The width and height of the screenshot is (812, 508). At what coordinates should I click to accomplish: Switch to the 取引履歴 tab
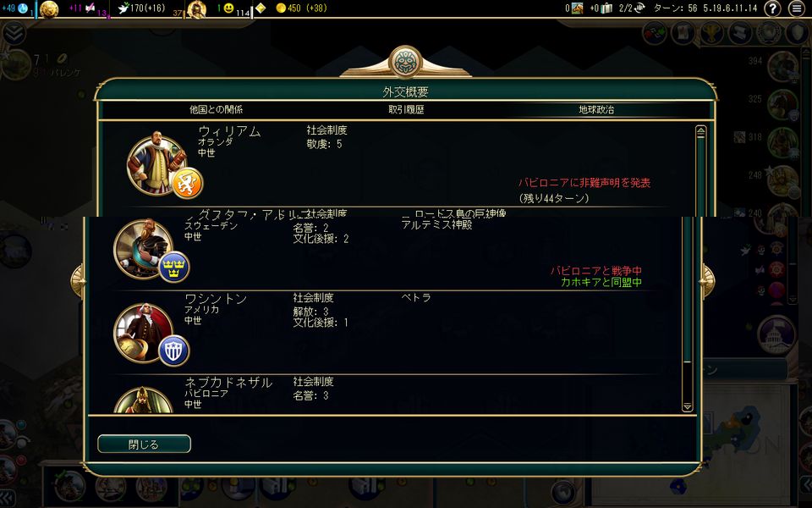[x=406, y=109]
